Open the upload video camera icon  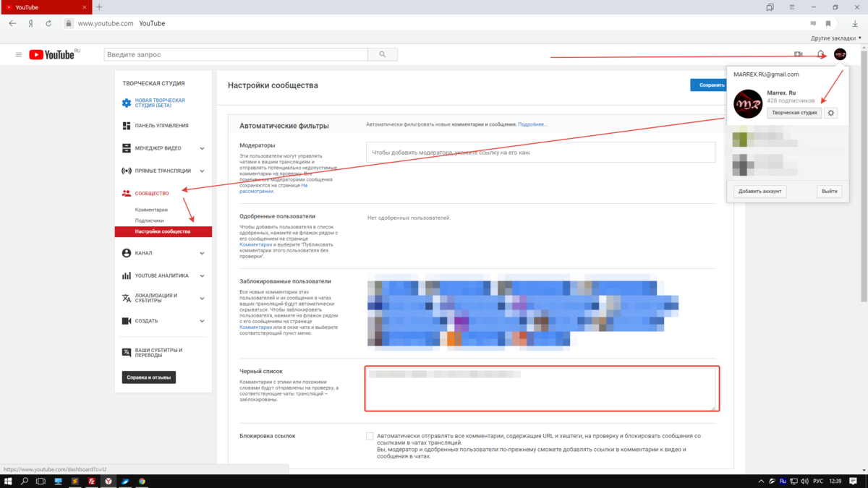coord(799,54)
